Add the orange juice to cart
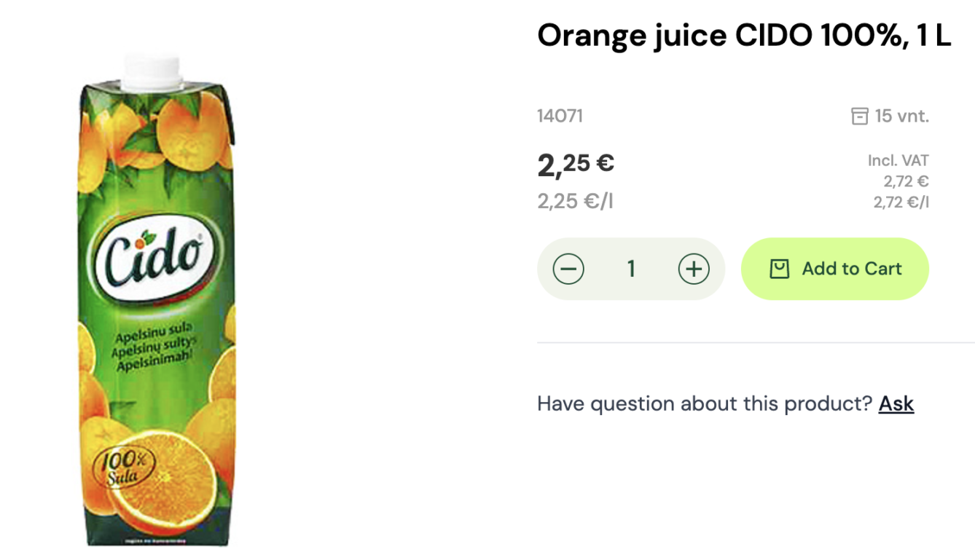Screen dimensions: 975x560 pyautogui.click(x=835, y=269)
